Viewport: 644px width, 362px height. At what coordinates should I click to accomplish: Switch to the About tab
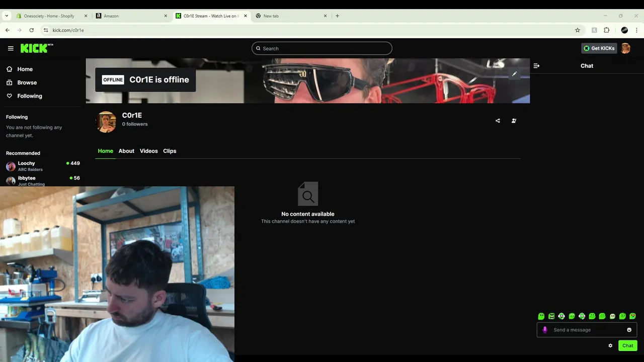(126, 151)
